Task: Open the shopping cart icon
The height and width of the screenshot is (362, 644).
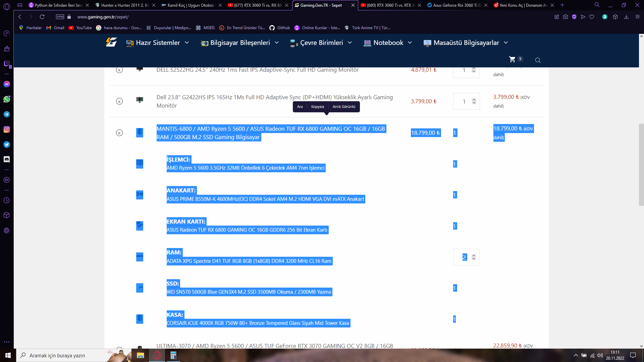Action: tap(512, 59)
